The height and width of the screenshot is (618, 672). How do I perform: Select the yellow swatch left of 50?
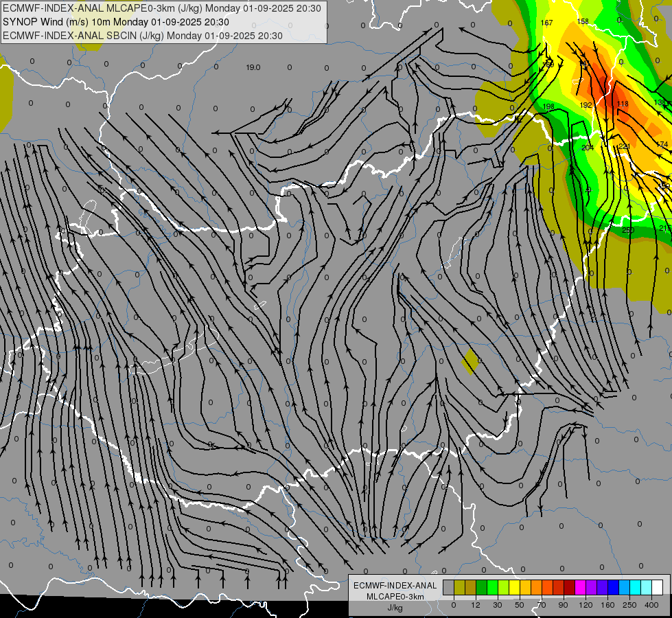(x=514, y=587)
